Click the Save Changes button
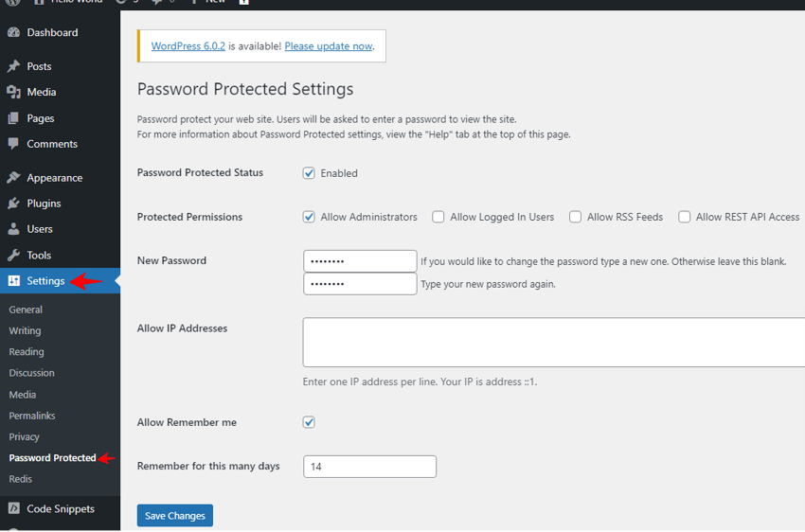805x532 pixels. [x=175, y=516]
